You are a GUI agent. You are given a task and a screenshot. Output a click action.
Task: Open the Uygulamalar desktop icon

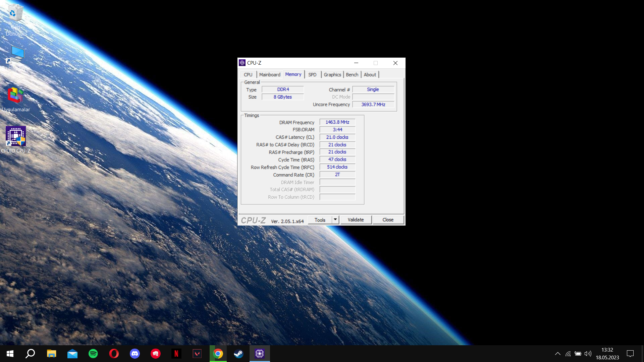pos(15,96)
